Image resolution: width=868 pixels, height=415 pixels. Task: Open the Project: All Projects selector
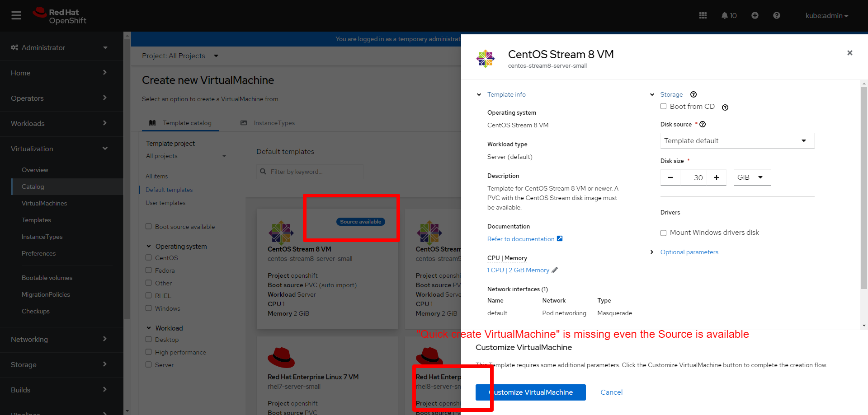click(180, 56)
